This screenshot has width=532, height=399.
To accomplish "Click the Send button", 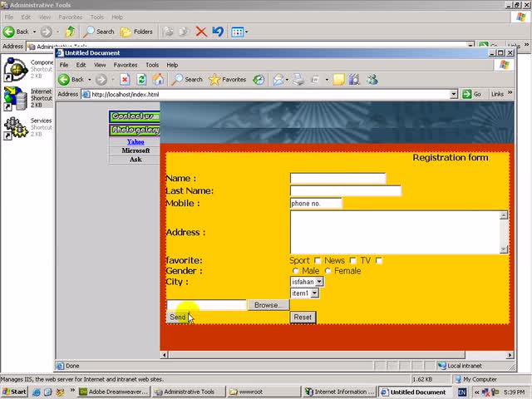I will click(x=177, y=317).
